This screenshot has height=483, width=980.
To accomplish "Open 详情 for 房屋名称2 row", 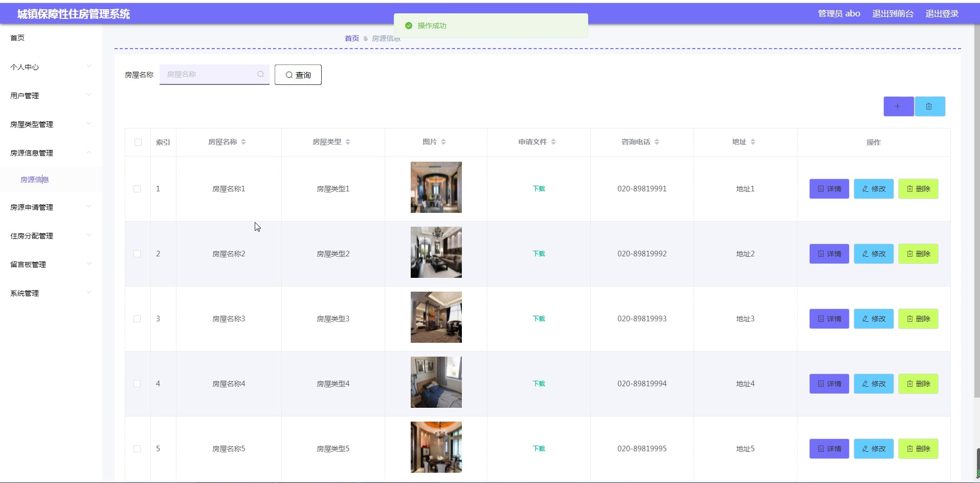I will coord(829,254).
